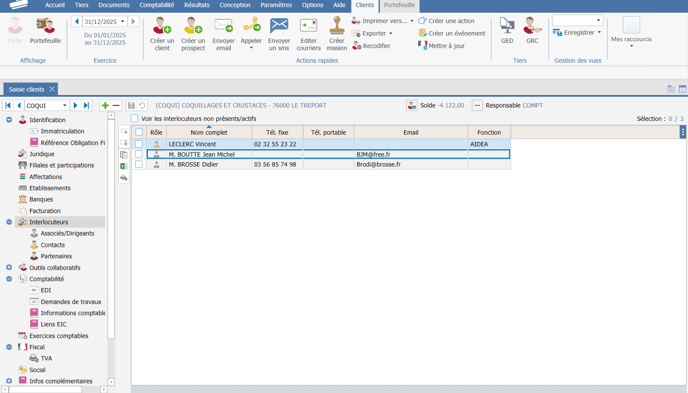The height and width of the screenshot is (393, 688).
Task: Click the Créer un prospect icon
Action: coord(193,26)
